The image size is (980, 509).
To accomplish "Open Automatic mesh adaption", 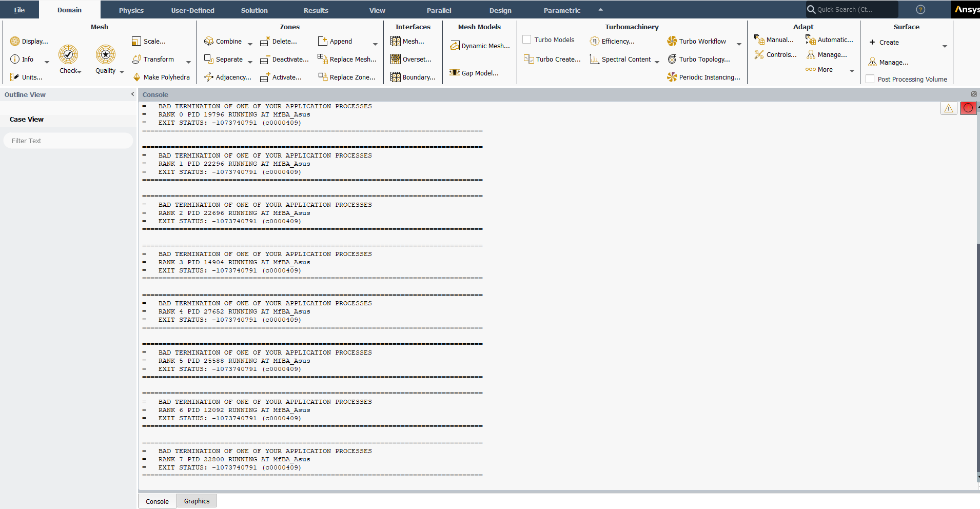I will [829, 40].
